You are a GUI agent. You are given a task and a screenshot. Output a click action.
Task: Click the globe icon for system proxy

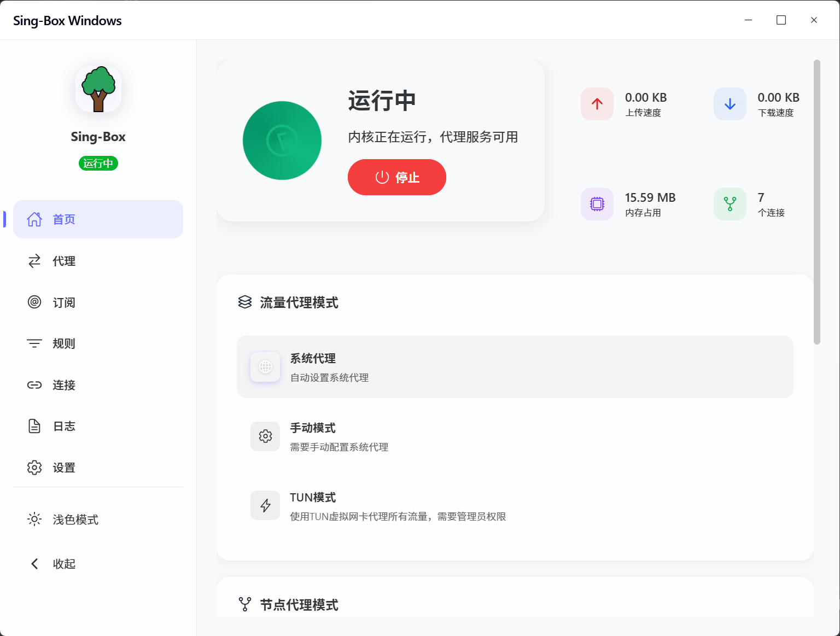pyautogui.click(x=265, y=366)
